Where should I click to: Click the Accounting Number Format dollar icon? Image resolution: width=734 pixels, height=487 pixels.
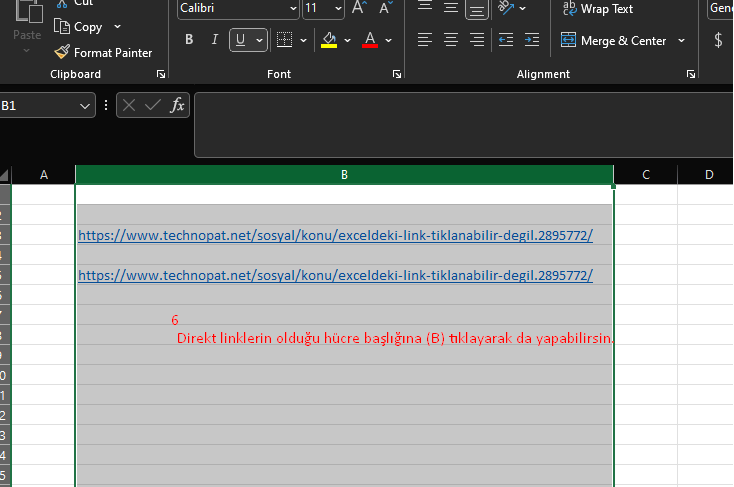click(719, 40)
